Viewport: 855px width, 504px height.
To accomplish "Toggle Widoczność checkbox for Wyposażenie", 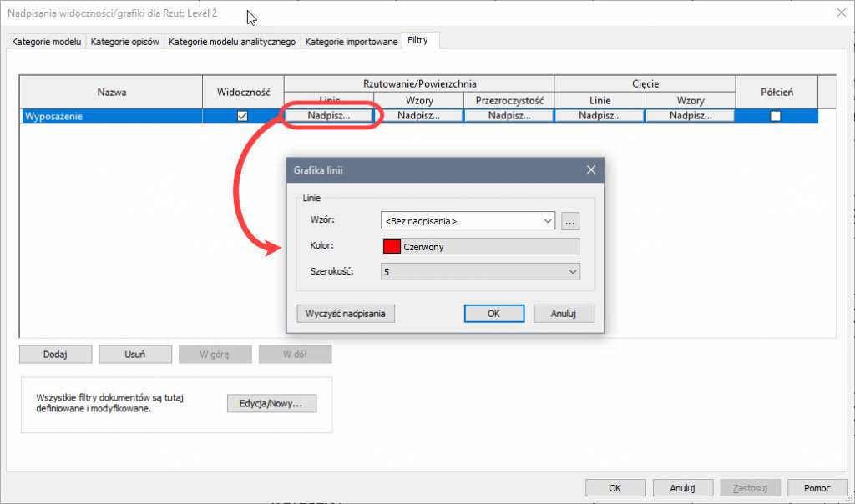I will [x=242, y=116].
